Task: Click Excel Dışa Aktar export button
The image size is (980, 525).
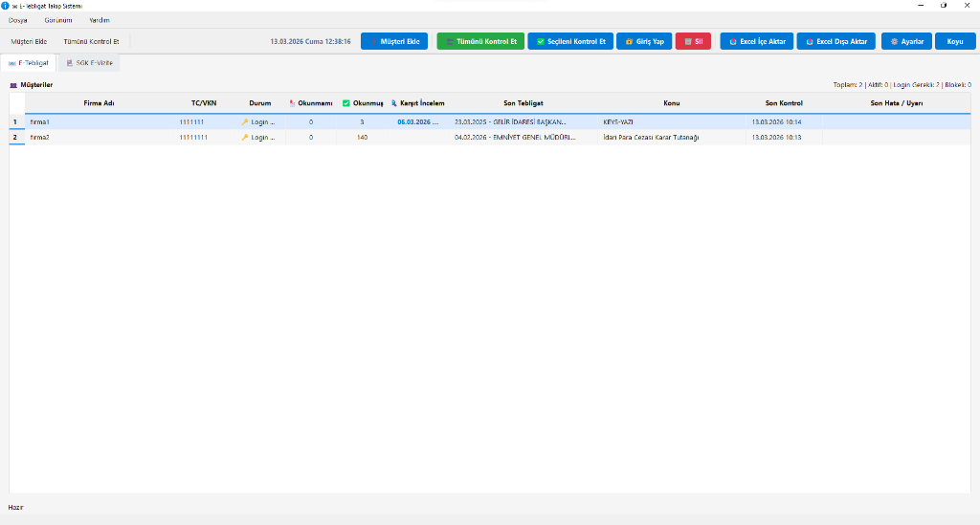Action: click(835, 41)
